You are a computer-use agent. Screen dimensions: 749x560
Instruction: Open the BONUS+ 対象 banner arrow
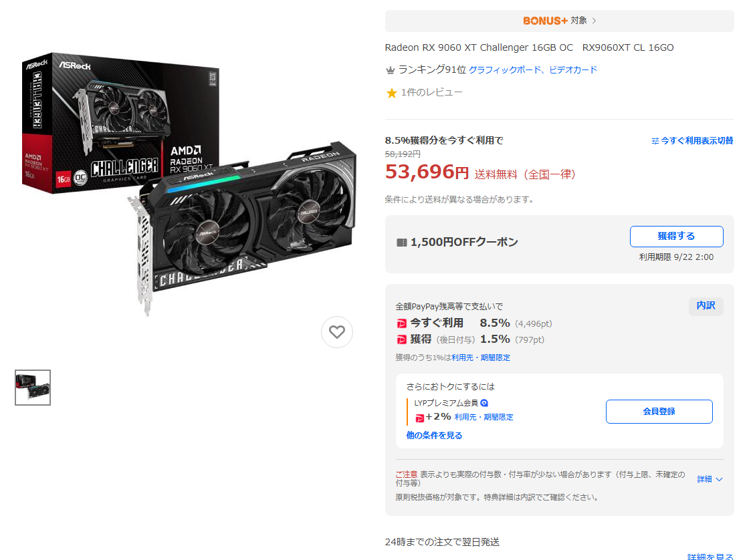[x=594, y=21]
